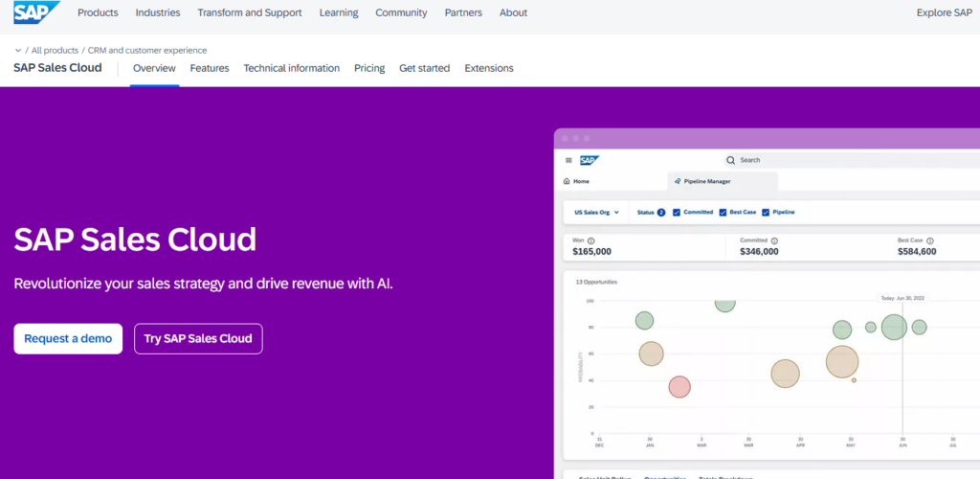
Task: Open Transform and Support menu
Action: (x=250, y=12)
